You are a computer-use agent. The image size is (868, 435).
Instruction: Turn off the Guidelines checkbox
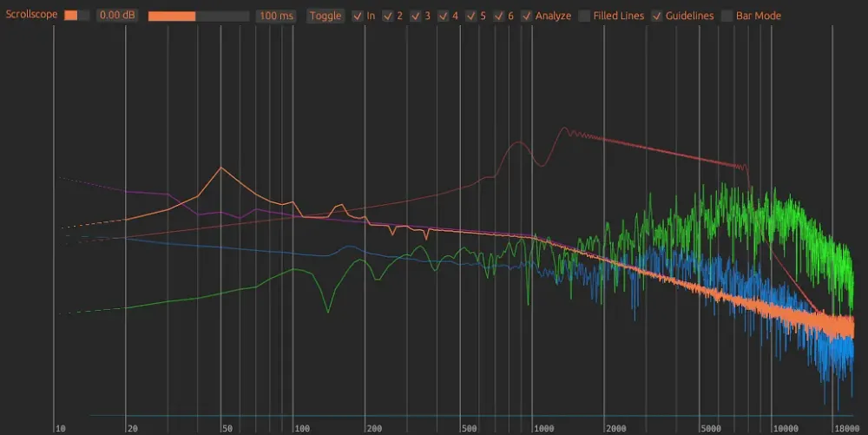[x=657, y=16]
